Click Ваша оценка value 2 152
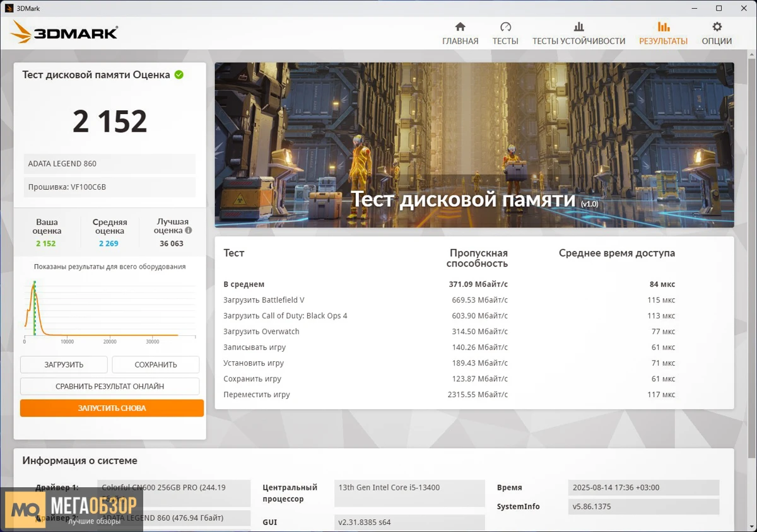This screenshot has width=757, height=532. pyautogui.click(x=45, y=243)
